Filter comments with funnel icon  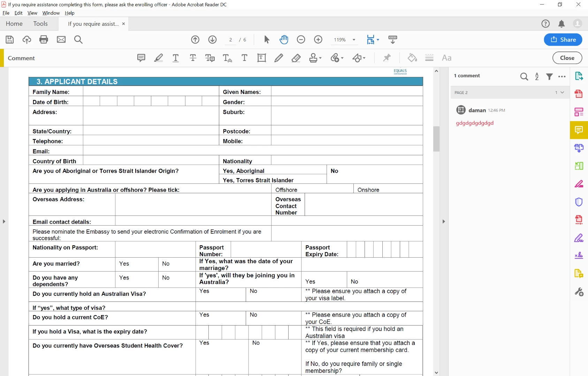coord(549,77)
